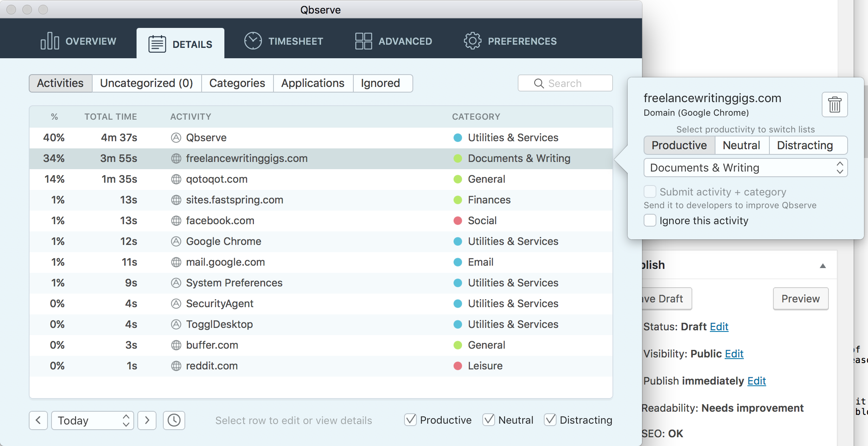Screen dimensions: 868x446
Task: Click red dot for Leisure category
Action: pyautogui.click(x=458, y=366)
